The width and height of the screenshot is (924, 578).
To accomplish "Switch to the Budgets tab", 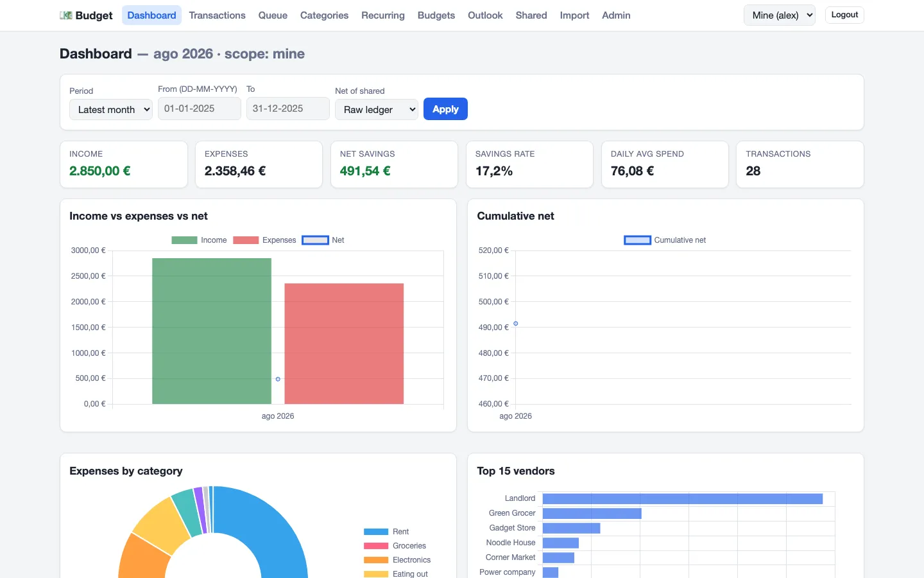I will click(x=436, y=15).
